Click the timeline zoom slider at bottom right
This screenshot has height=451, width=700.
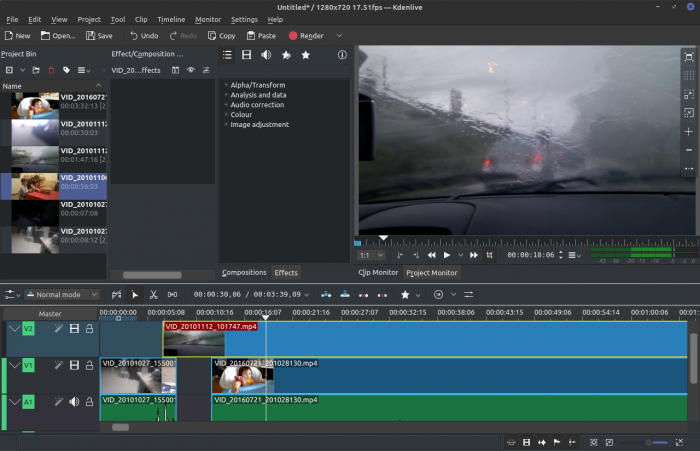click(646, 441)
